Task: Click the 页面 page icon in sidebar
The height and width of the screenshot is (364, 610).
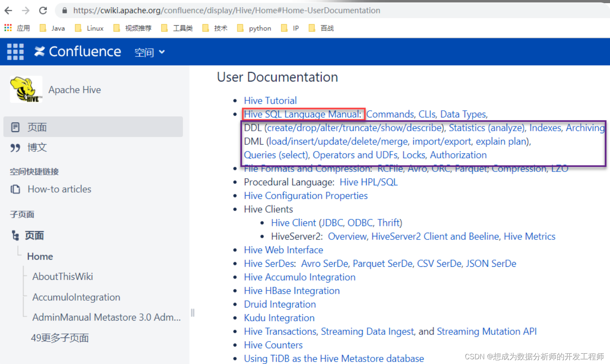Action: pyautogui.click(x=15, y=127)
